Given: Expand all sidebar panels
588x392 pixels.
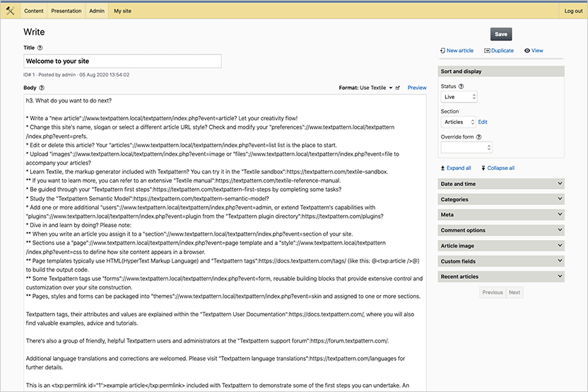Looking at the screenshot, I should coord(456,168).
